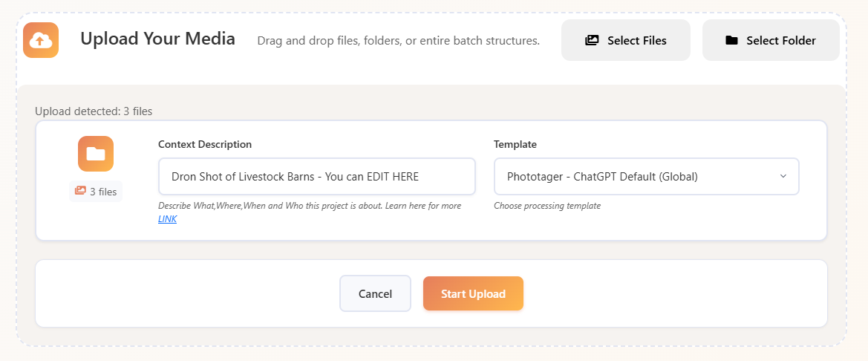This screenshot has height=361, width=868.
Task: Click the 3 files count badge
Action: [96, 191]
